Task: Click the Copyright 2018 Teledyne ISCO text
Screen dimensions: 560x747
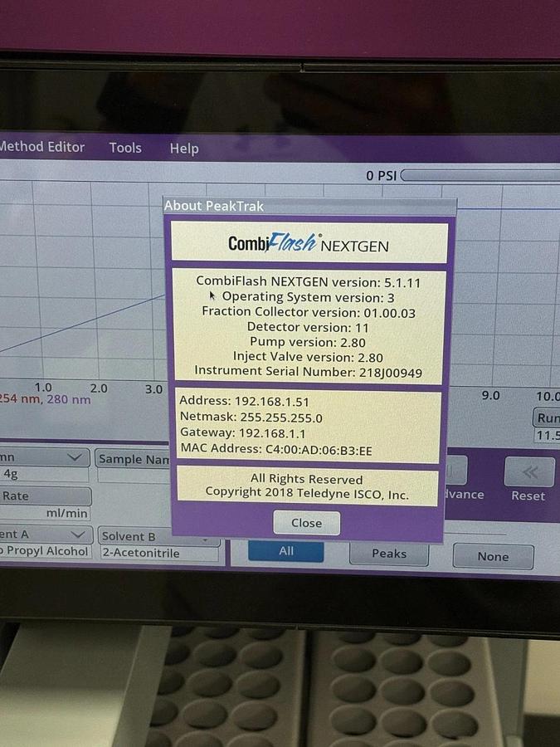Action: coord(307,494)
